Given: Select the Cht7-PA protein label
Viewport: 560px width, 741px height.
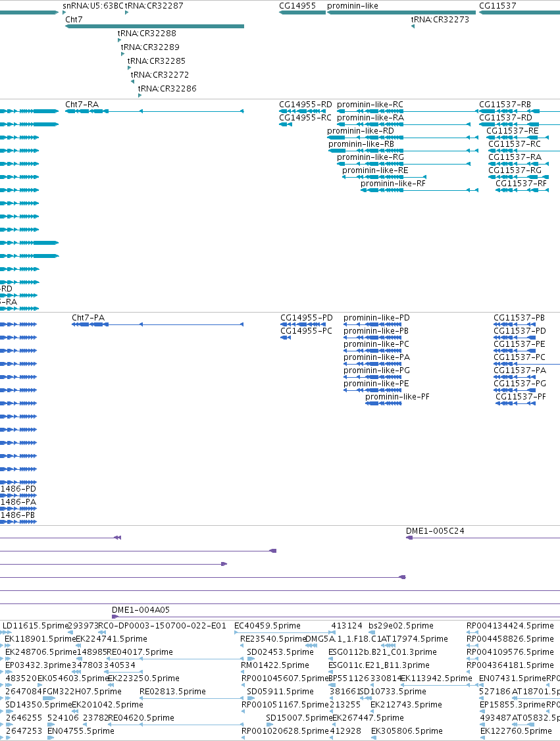Looking at the screenshot, I should 88,318.
